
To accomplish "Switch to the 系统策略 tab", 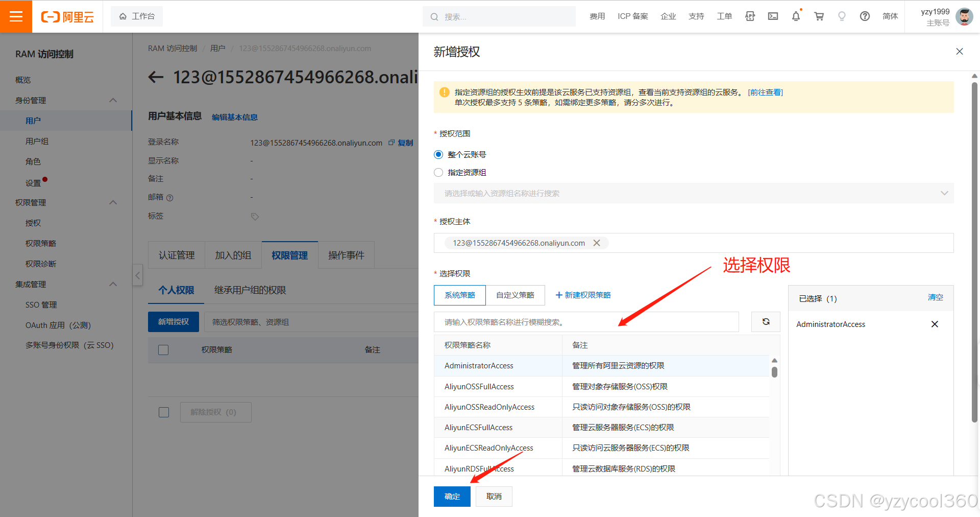I will click(x=460, y=295).
